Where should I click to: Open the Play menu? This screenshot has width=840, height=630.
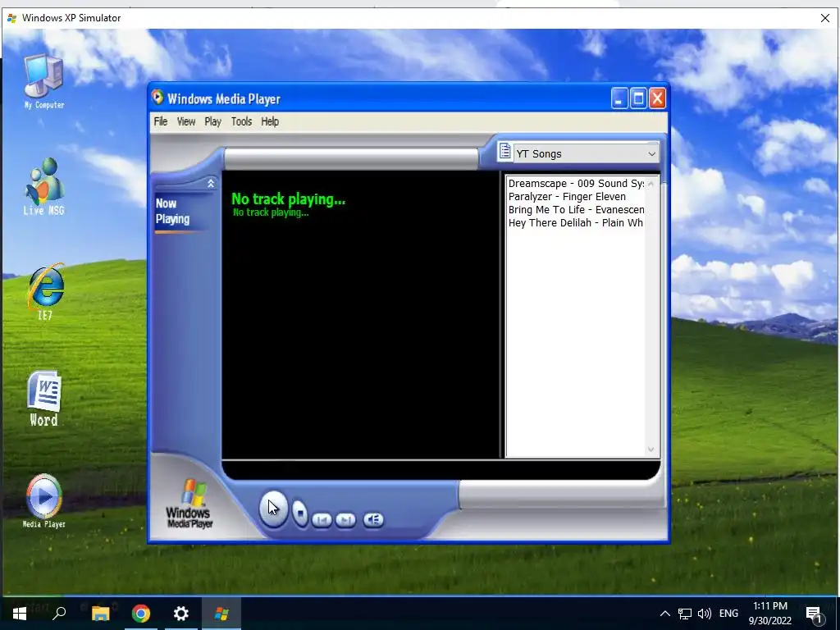[x=212, y=121]
